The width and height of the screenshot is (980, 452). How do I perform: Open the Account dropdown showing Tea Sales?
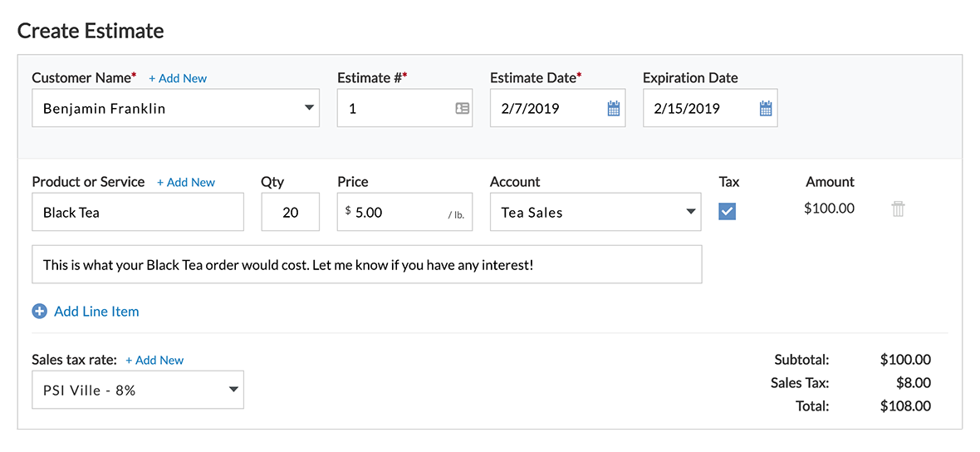690,212
